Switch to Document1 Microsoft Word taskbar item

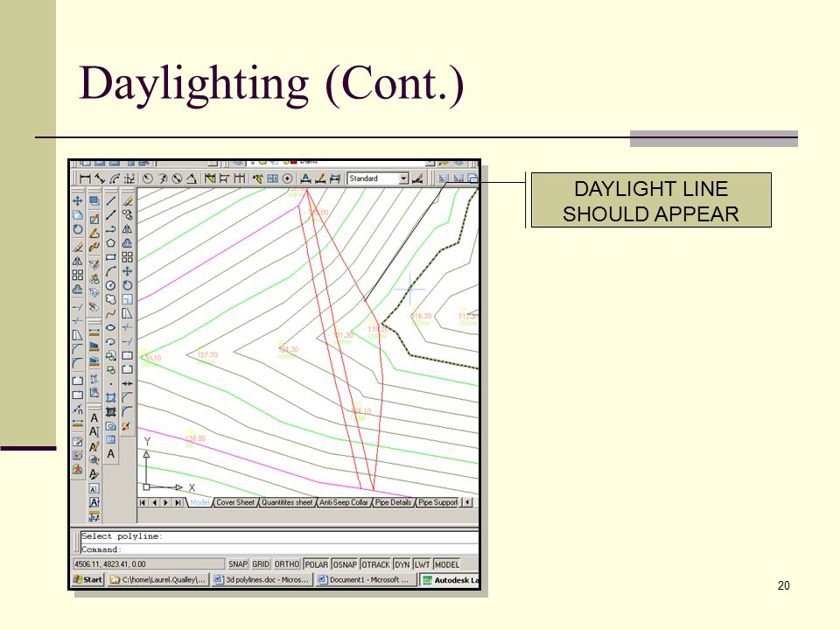(364, 579)
